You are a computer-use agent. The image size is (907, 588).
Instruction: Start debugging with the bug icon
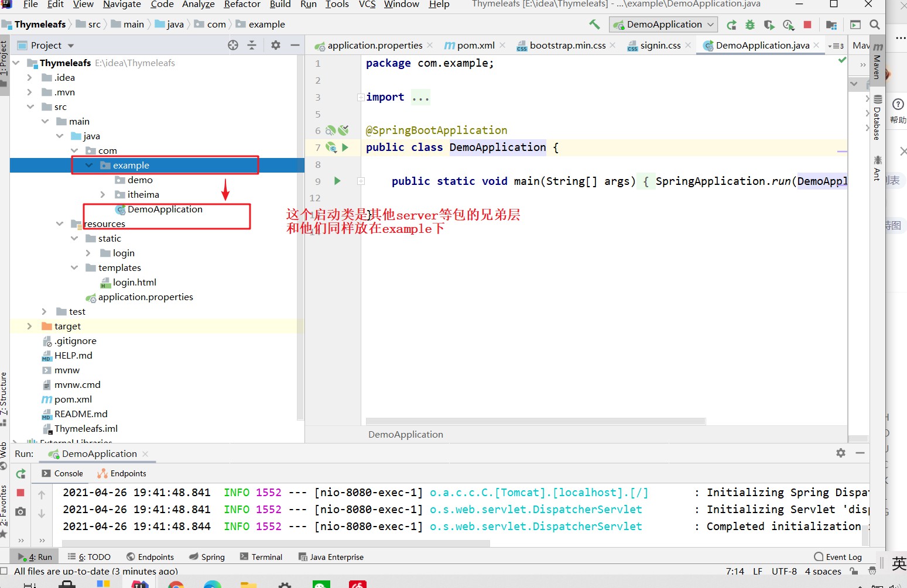tap(750, 25)
